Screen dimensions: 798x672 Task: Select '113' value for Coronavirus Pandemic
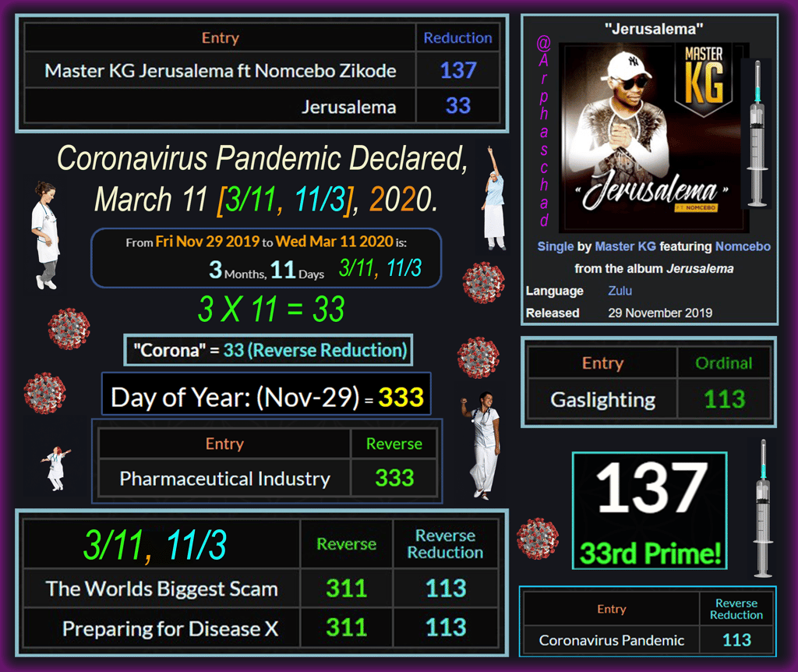[x=736, y=640]
